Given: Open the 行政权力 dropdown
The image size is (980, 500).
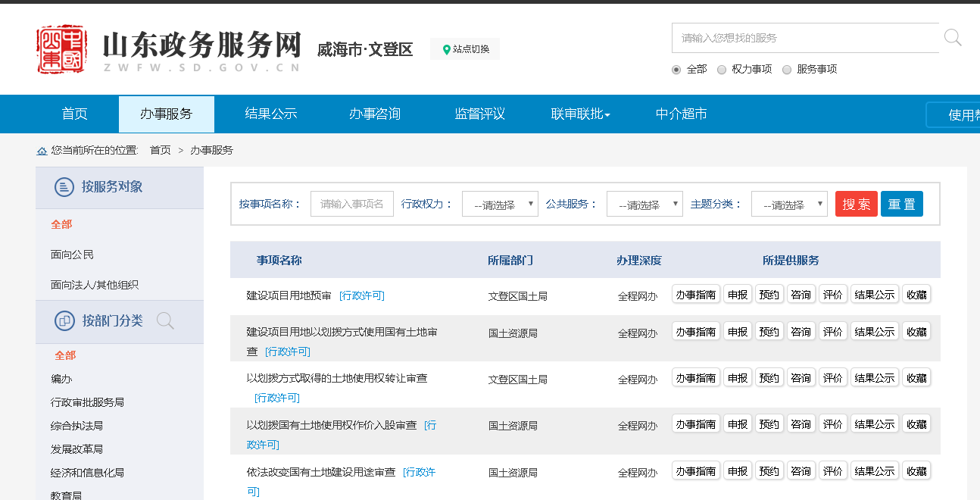Looking at the screenshot, I should pos(500,205).
